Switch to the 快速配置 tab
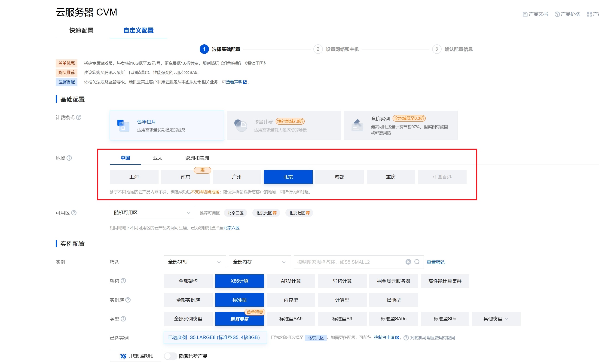599x364 pixels. click(x=81, y=31)
